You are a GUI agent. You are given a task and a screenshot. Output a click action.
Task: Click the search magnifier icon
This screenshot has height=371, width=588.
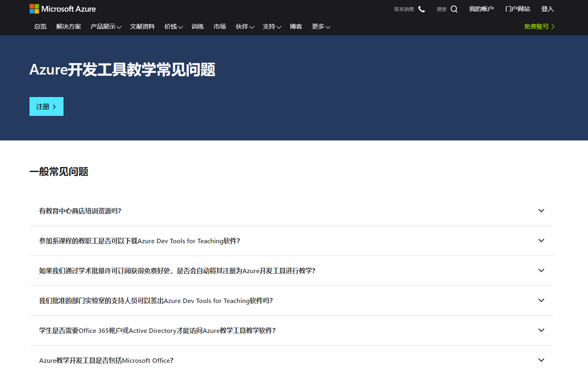pyautogui.click(x=454, y=9)
